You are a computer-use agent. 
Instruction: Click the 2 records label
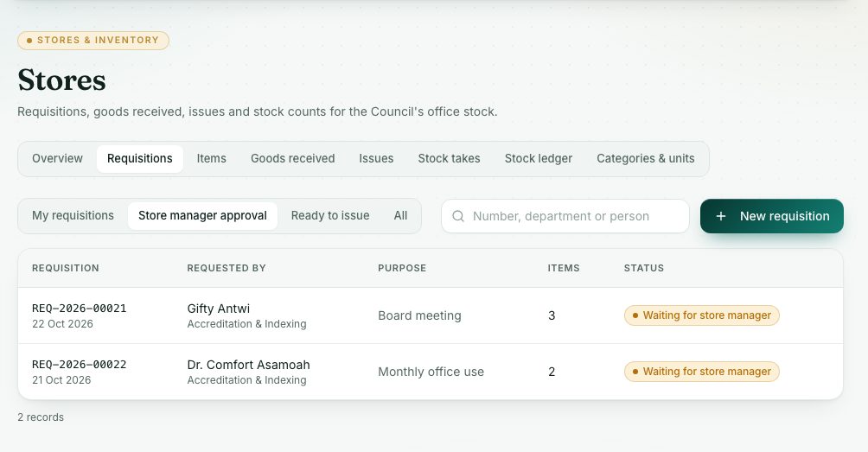pos(41,417)
